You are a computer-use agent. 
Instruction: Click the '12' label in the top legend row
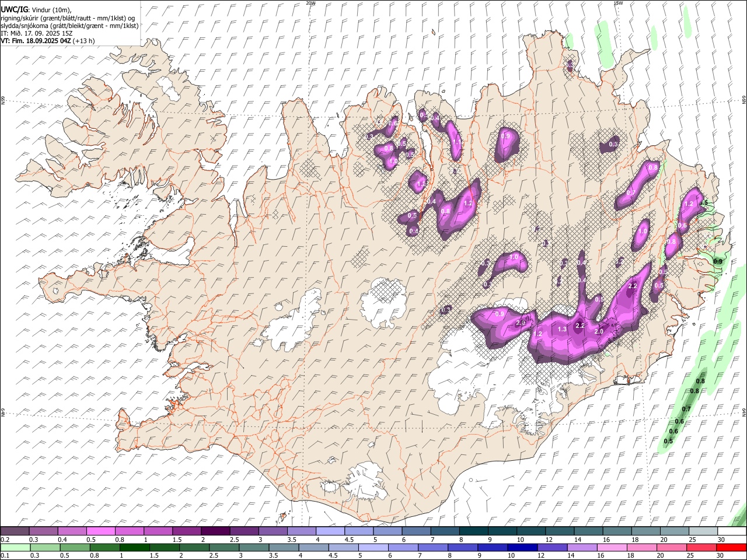pyautogui.click(x=549, y=540)
